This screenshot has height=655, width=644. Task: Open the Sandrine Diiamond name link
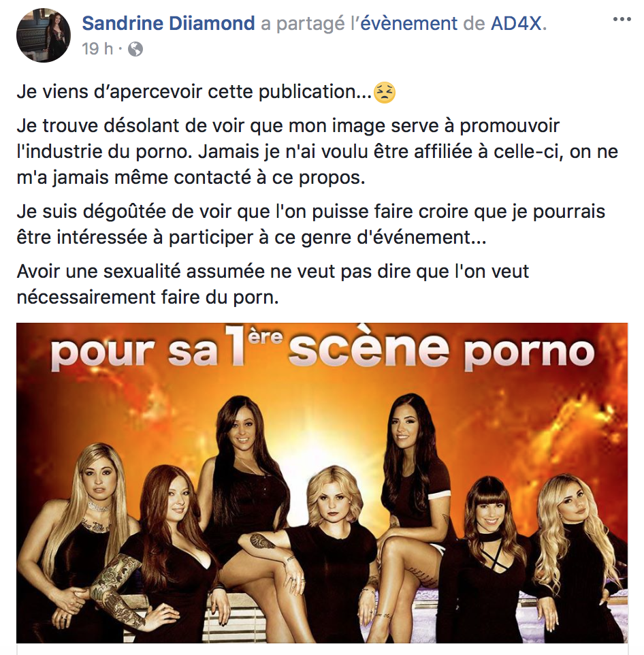(168, 23)
